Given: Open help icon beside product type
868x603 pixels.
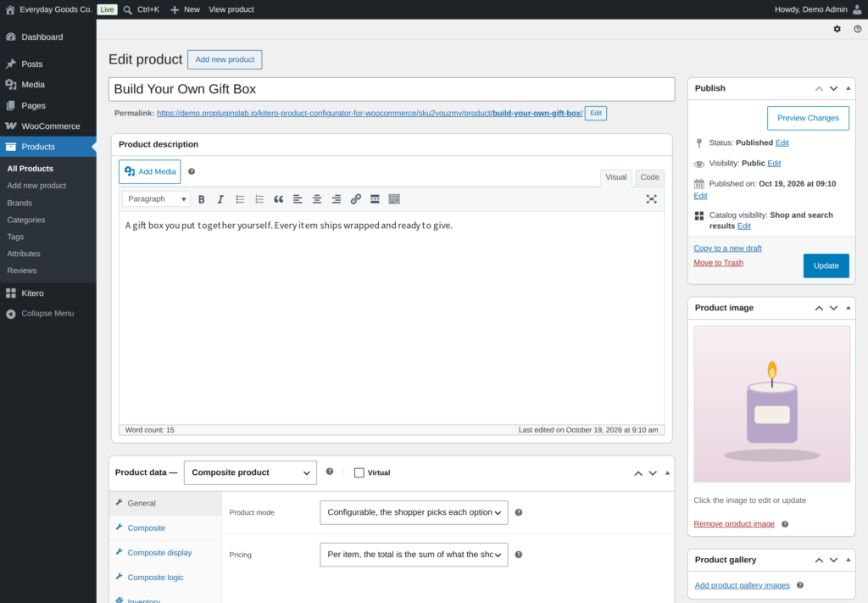Looking at the screenshot, I should pyautogui.click(x=330, y=472).
